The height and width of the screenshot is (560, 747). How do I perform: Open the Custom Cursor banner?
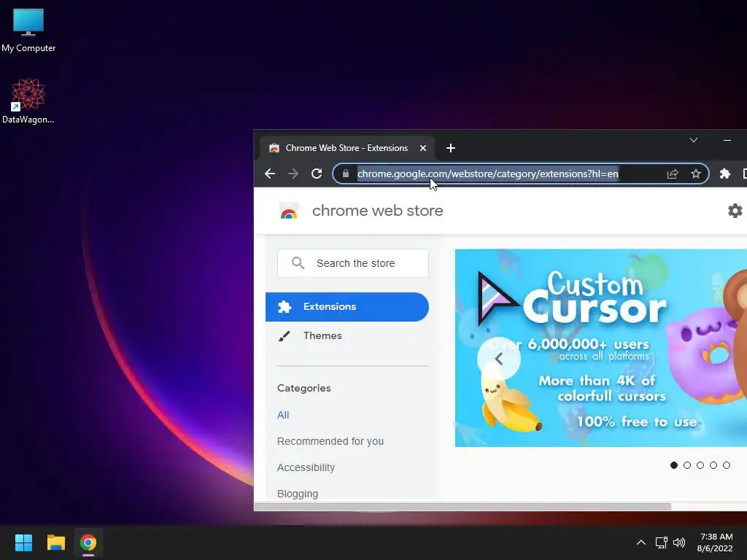[x=601, y=348]
